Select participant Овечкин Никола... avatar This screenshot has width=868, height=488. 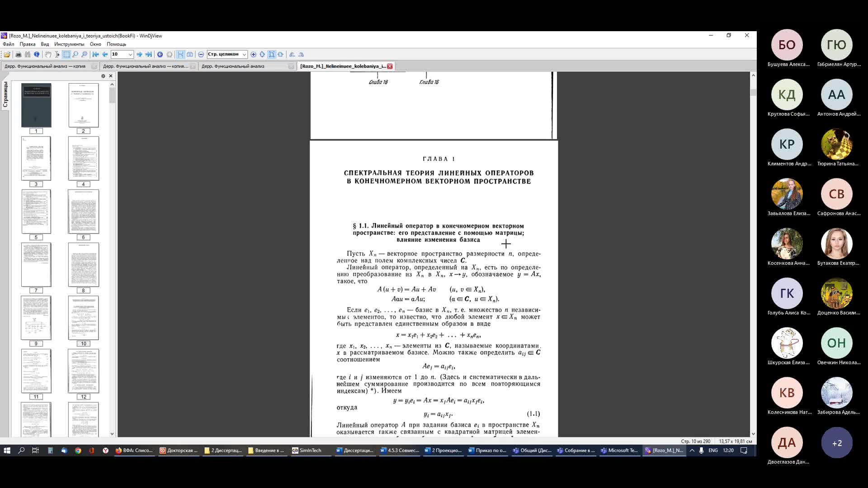[x=837, y=343]
